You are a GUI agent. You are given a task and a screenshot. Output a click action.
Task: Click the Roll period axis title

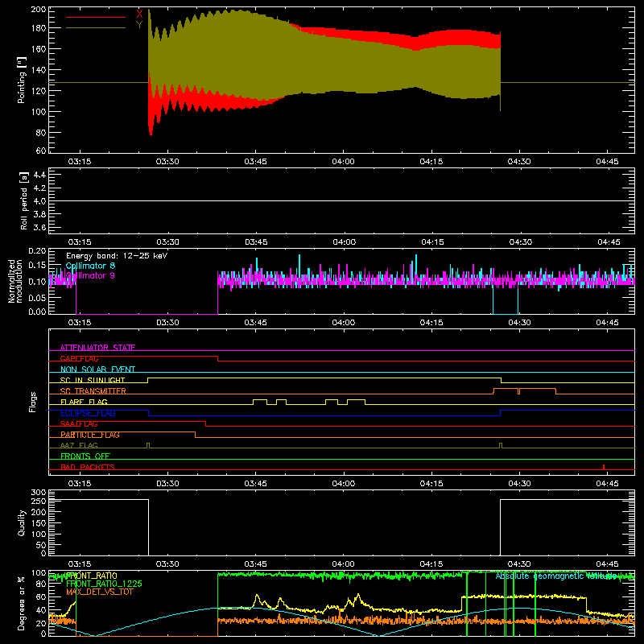tap(23, 200)
